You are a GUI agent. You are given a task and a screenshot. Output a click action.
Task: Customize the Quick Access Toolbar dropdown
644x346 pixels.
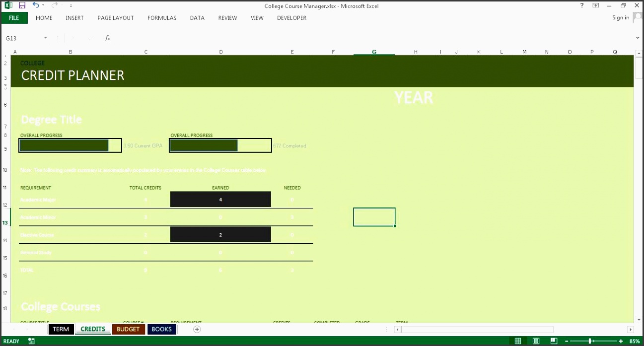(x=71, y=6)
